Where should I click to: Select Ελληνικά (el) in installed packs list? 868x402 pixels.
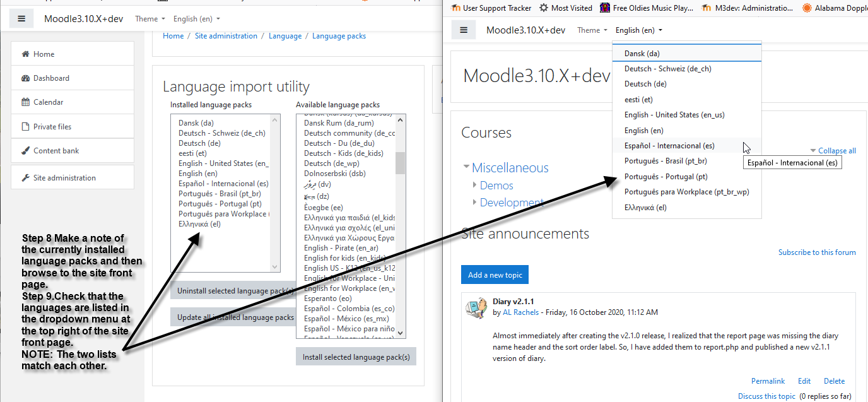pos(199,224)
